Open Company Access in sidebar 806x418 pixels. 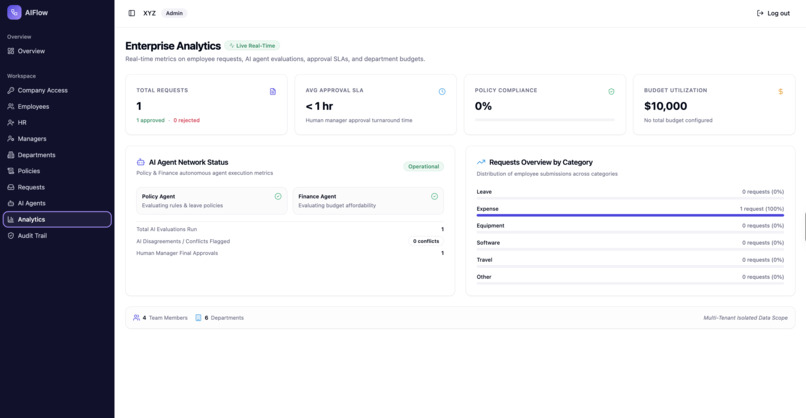pos(57,90)
